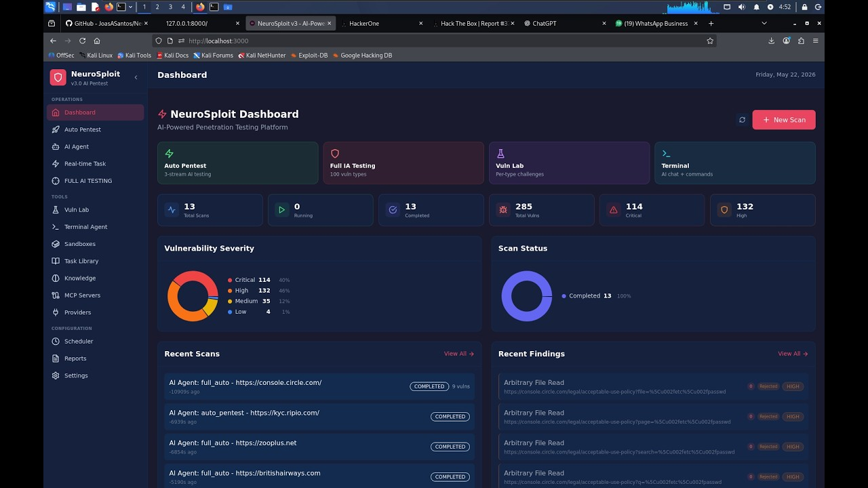Open the kyc.ripio.com scan entry
The image size is (868, 488).
pyautogui.click(x=319, y=416)
